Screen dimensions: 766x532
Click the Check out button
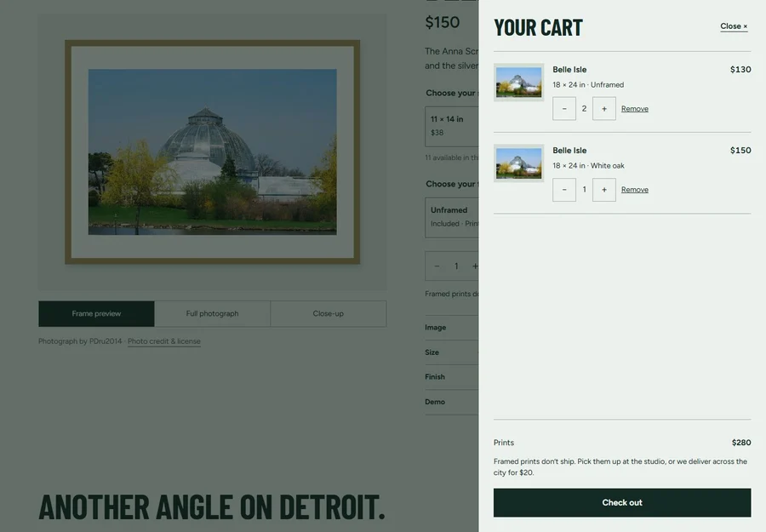click(622, 503)
